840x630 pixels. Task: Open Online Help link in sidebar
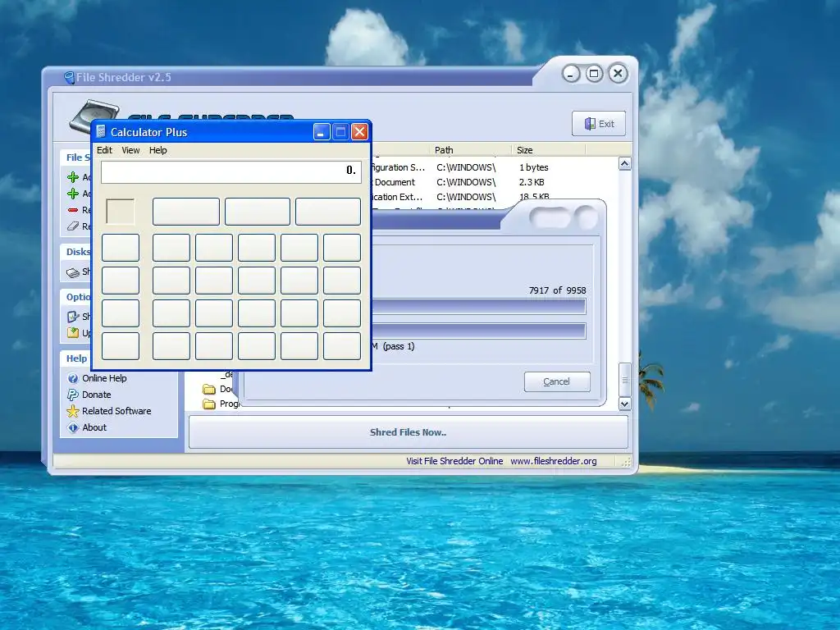[104, 378]
